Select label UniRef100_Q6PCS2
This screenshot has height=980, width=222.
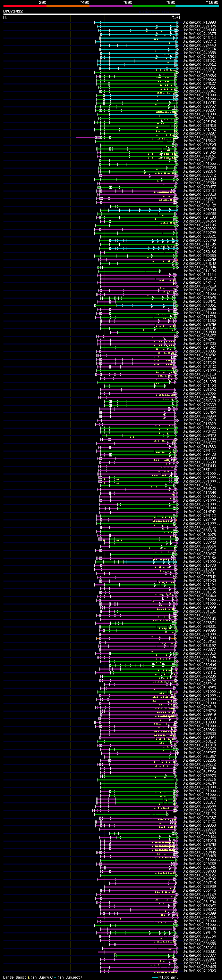[199, 408]
